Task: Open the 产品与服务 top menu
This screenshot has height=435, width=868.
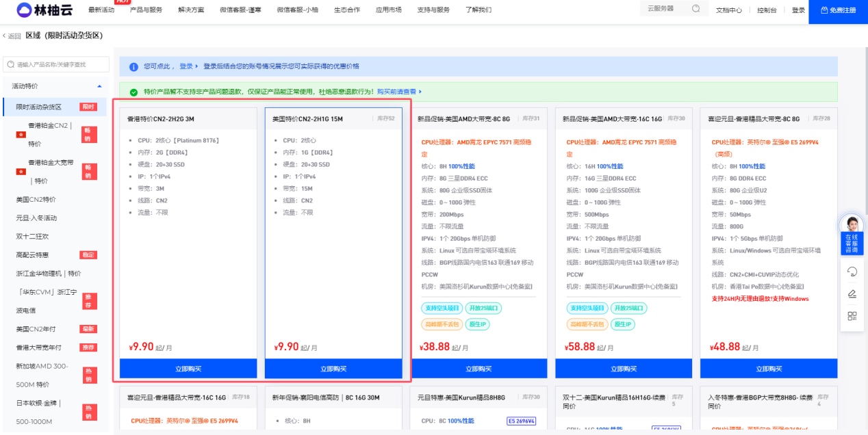Action: 146,10
